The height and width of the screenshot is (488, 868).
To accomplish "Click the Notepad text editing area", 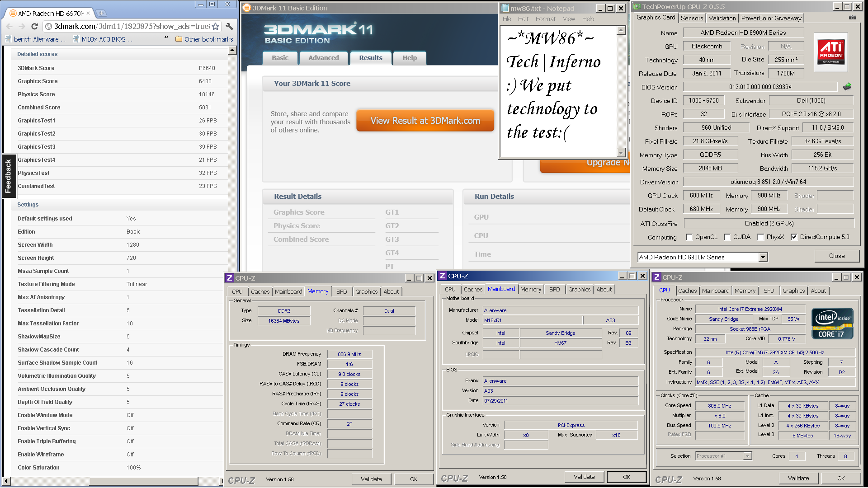I will 559,91.
